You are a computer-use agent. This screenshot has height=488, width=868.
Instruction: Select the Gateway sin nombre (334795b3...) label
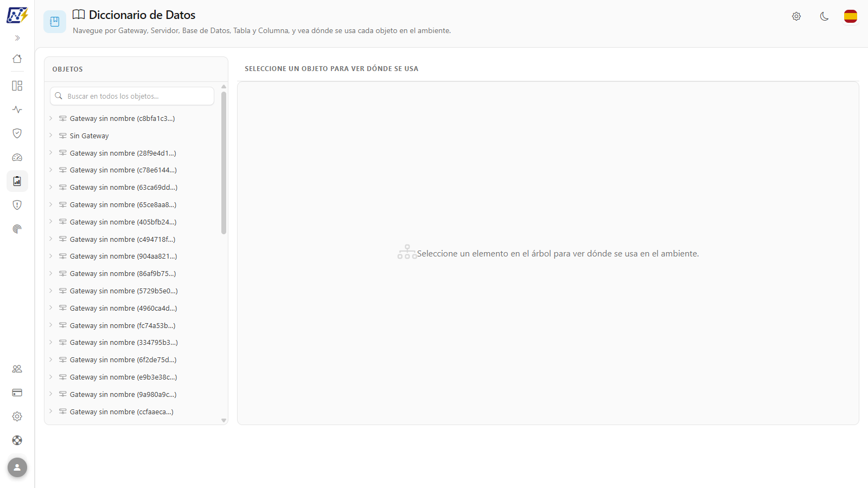click(124, 343)
